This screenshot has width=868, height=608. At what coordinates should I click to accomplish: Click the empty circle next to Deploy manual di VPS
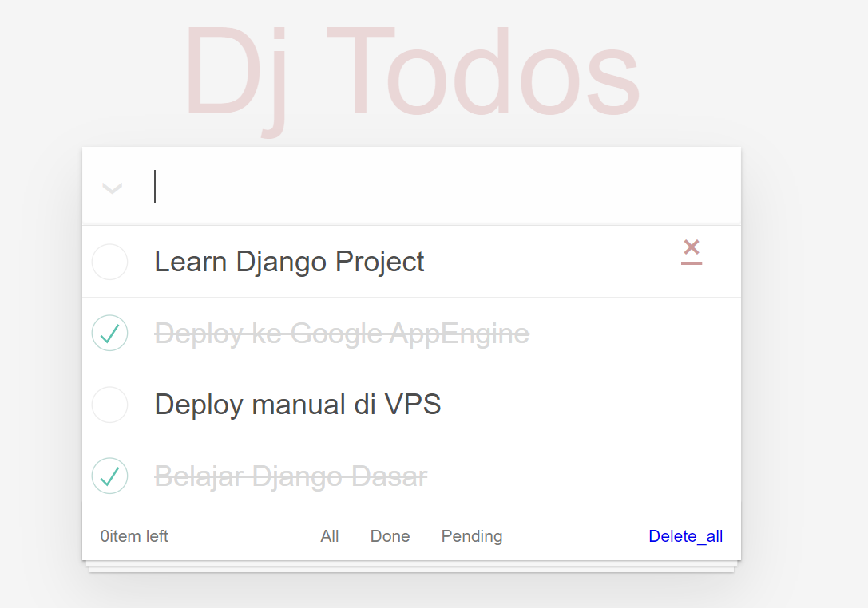coord(109,405)
